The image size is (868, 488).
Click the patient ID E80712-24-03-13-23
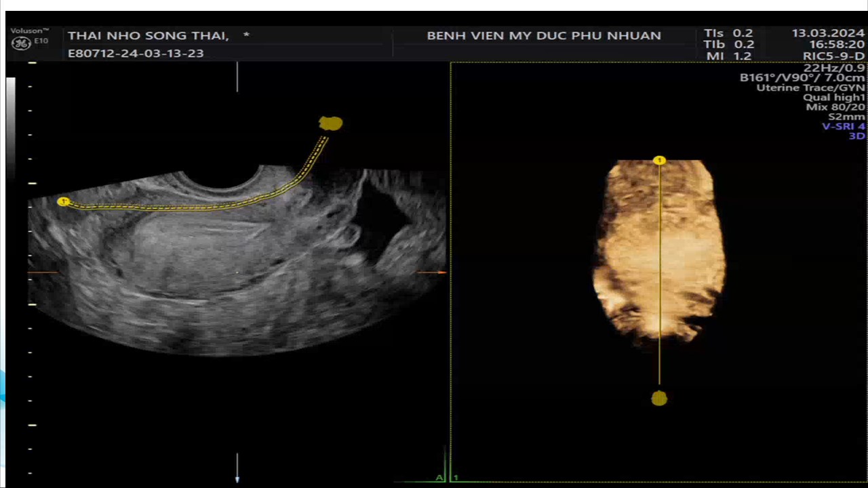point(136,53)
